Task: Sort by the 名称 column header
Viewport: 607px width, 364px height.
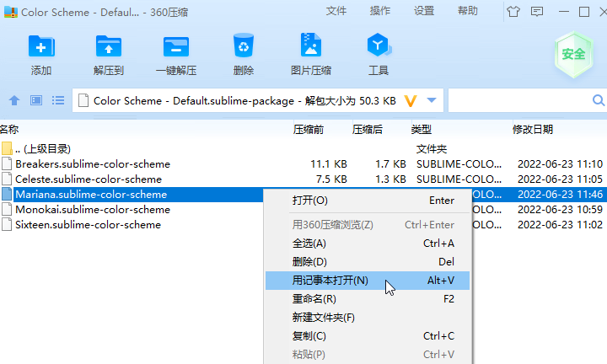Action: (x=9, y=129)
